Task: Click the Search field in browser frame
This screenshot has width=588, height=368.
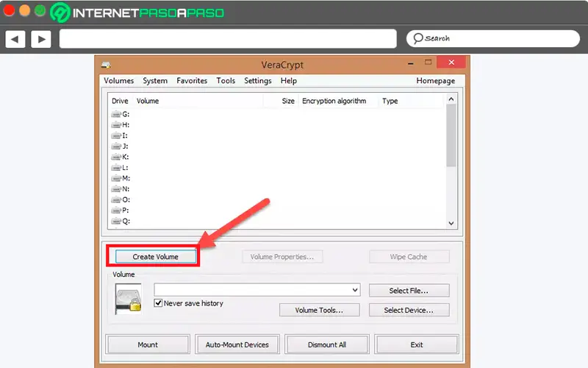Action: (x=493, y=38)
